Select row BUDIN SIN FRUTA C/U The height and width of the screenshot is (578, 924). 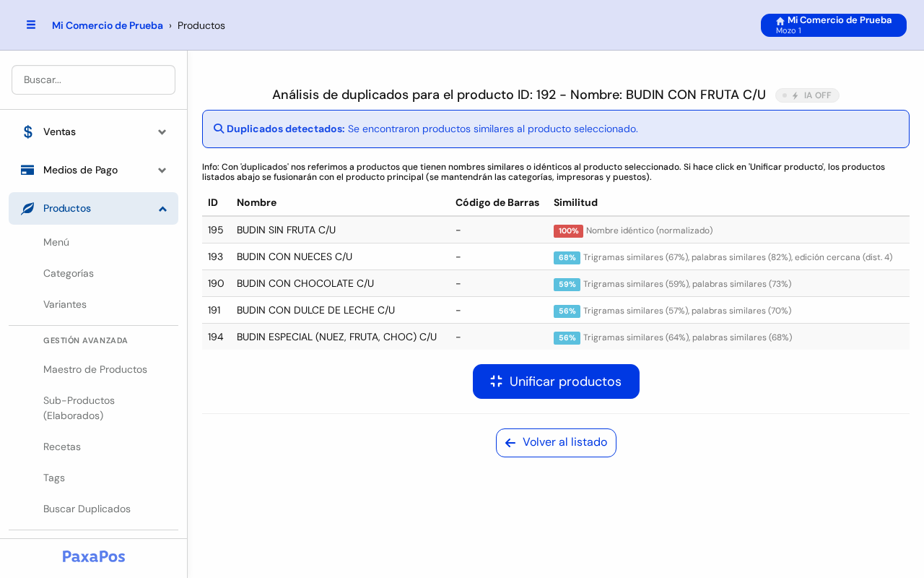(x=556, y=230)
